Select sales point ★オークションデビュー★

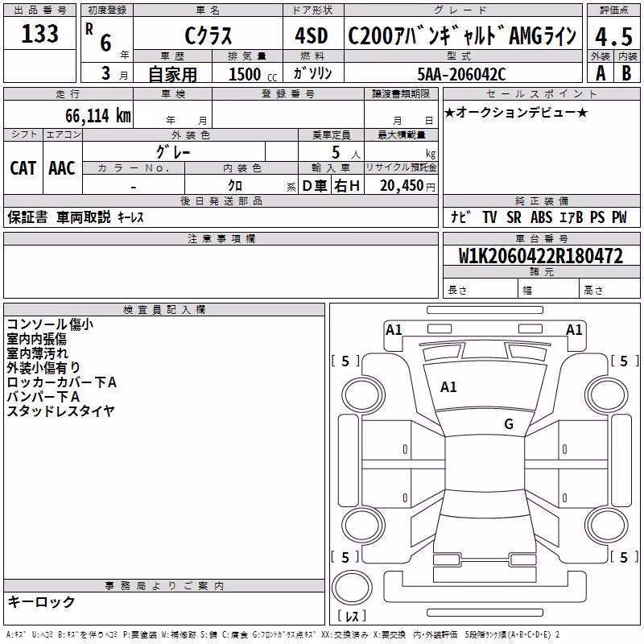516,112
